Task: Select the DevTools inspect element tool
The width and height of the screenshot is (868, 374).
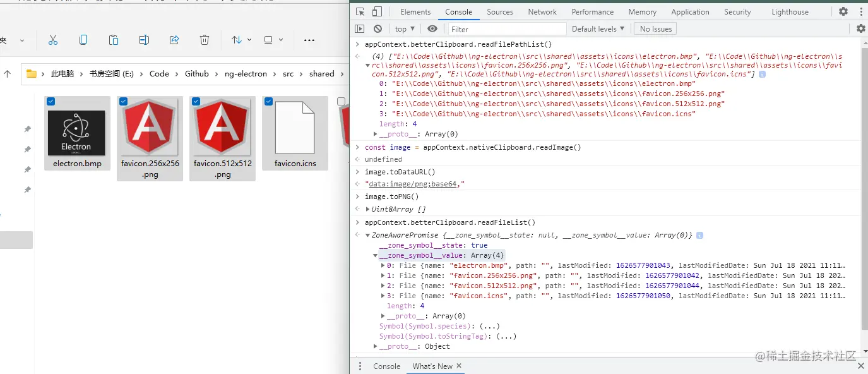Action: [x=360, y=12]
